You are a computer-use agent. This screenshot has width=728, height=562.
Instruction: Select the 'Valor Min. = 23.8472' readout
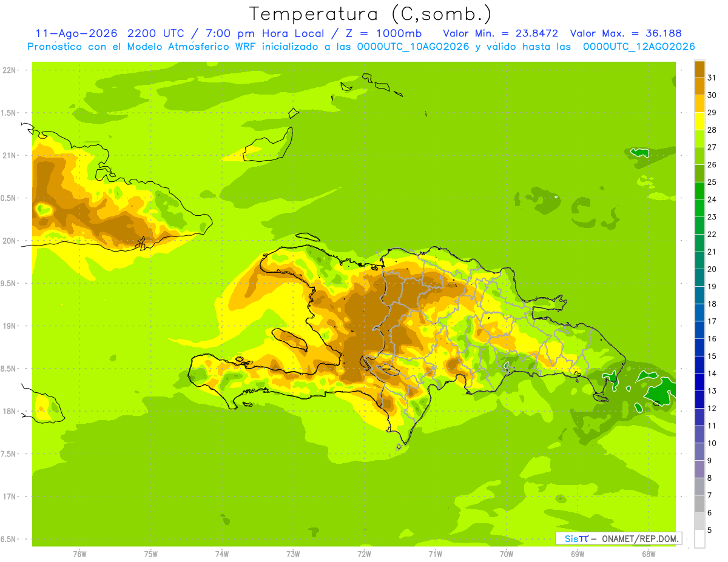500,33
